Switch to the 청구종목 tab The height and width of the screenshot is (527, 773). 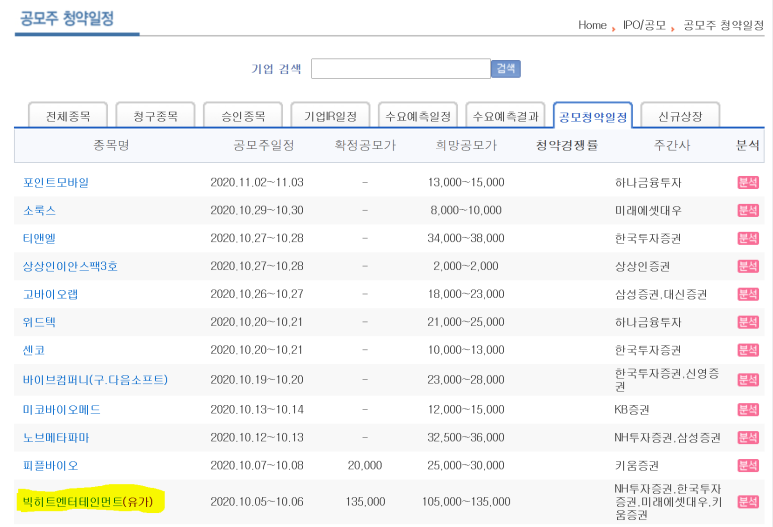[x=156, y=115]
